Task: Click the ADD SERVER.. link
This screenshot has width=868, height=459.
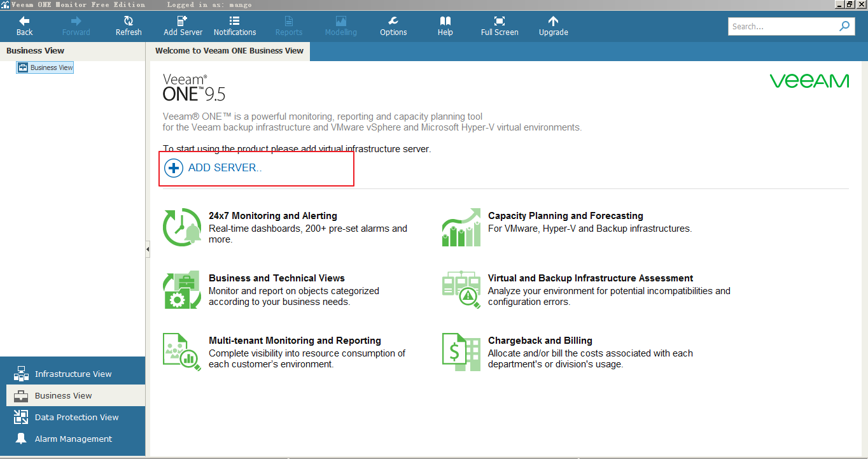Action: (225, 168)
